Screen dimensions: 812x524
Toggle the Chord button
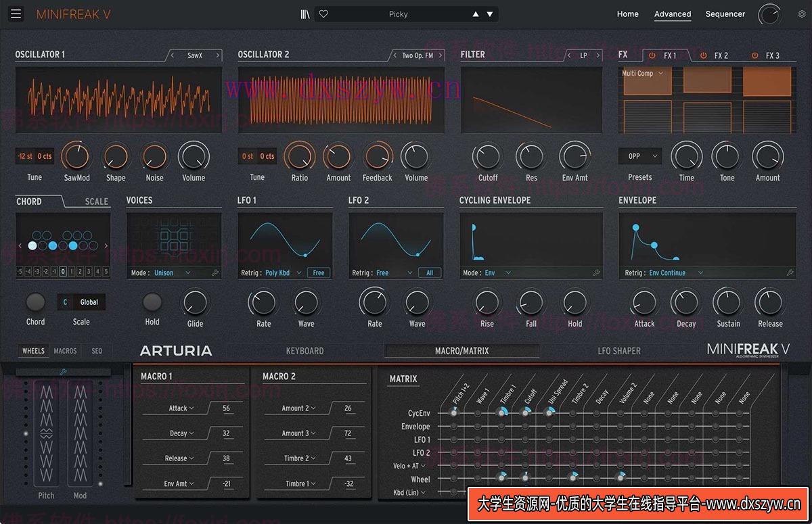(35, 302)
